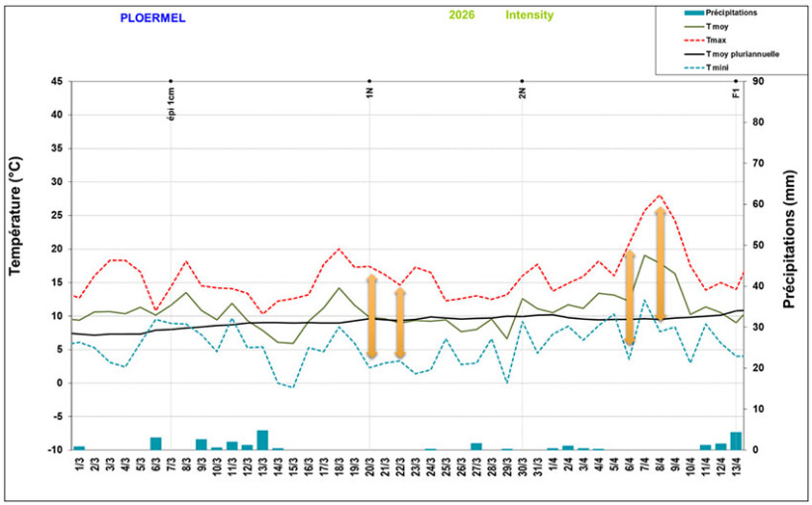Viewport: 812px width, 505px height.
Task: Click the tall orange arrow at 8/4
Action: (660, 265)
